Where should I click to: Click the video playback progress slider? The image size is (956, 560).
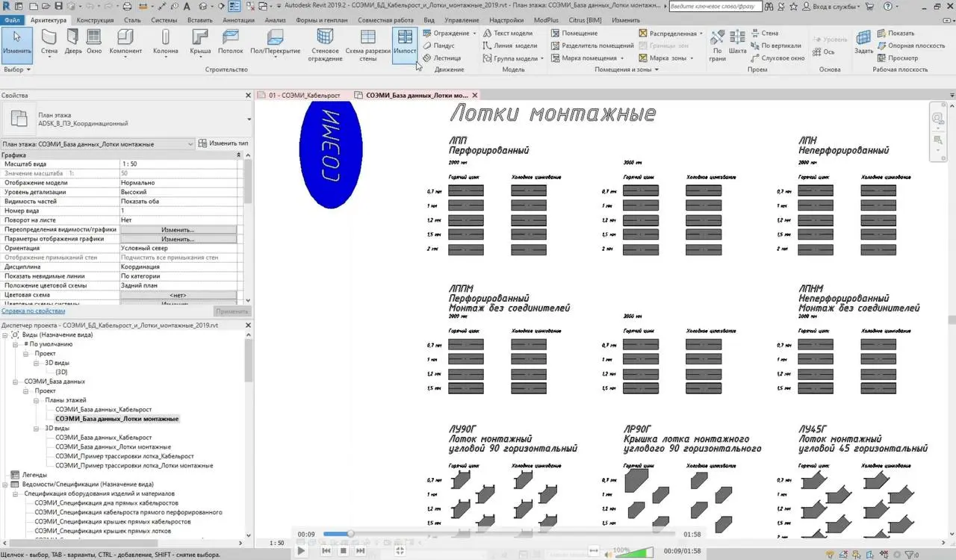pos(499,534)
